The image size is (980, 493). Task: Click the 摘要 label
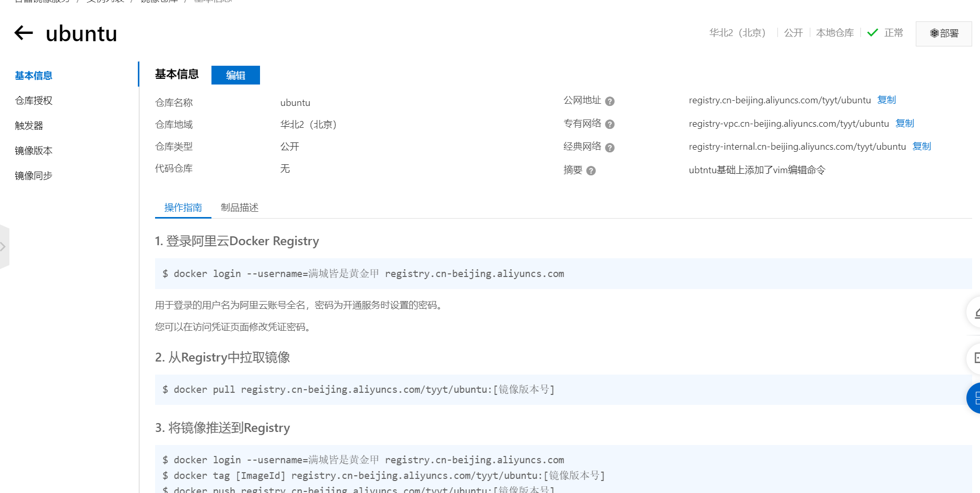573,170
